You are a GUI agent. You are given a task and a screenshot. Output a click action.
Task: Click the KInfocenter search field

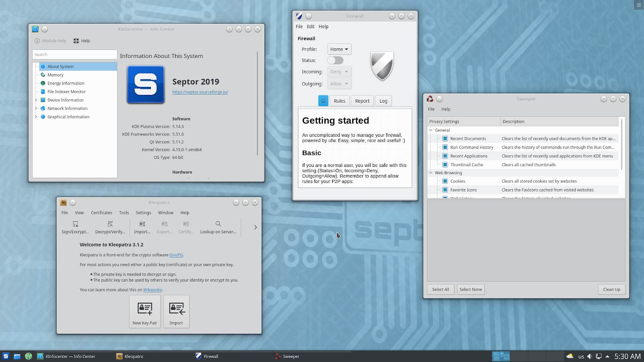pyautogui.click(x=75, y=55)
